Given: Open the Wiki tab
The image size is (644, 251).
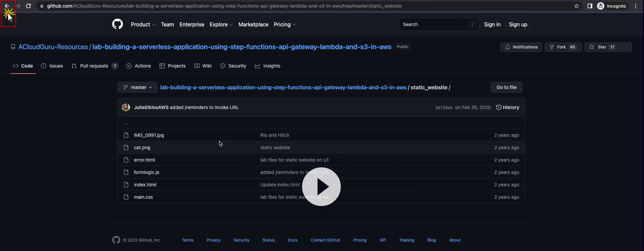Looking at the screenshot, I should pos(203,66).
